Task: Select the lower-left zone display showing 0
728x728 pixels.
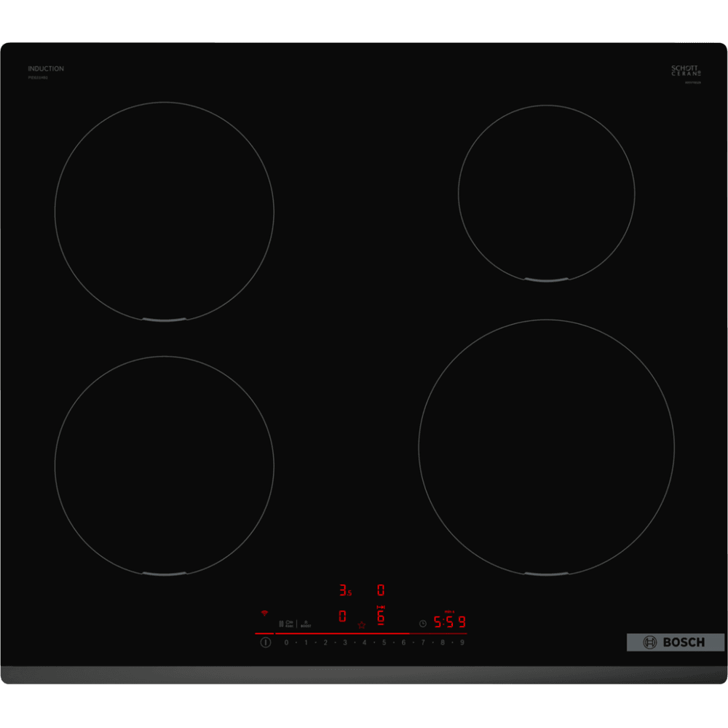Action: click(342, 616)
